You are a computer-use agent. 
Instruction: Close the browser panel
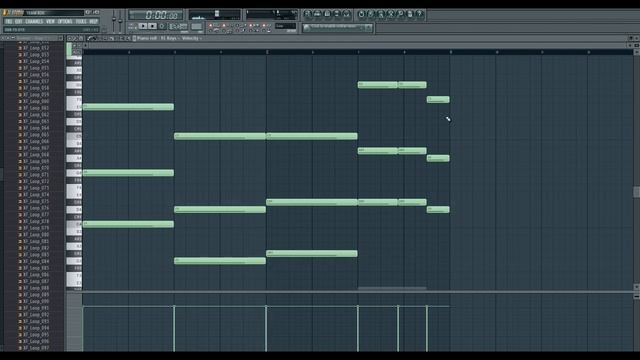pyautogui.click(x=60, y=38)
